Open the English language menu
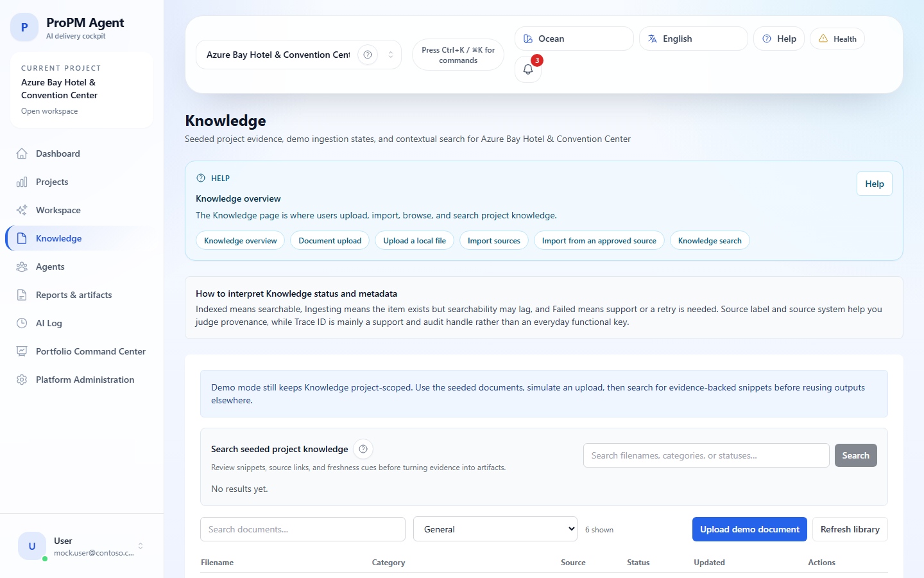 pyautogui.click(x=676, y=39)
